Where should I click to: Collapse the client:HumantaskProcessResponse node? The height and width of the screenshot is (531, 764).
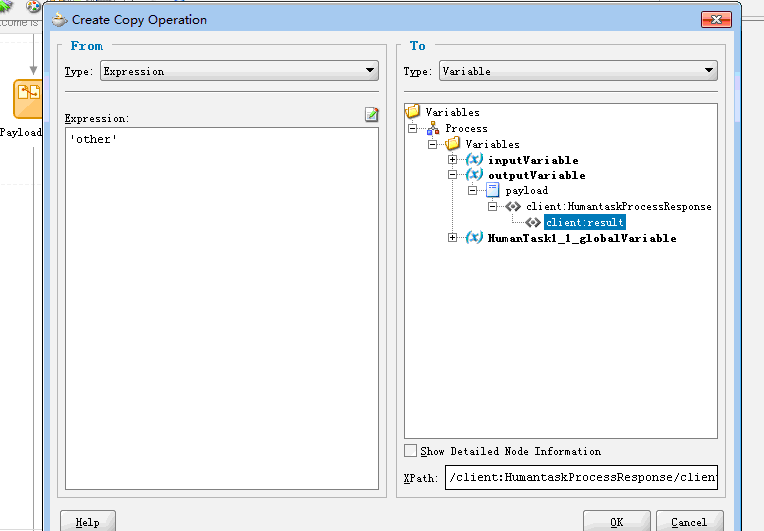[493, 207]
